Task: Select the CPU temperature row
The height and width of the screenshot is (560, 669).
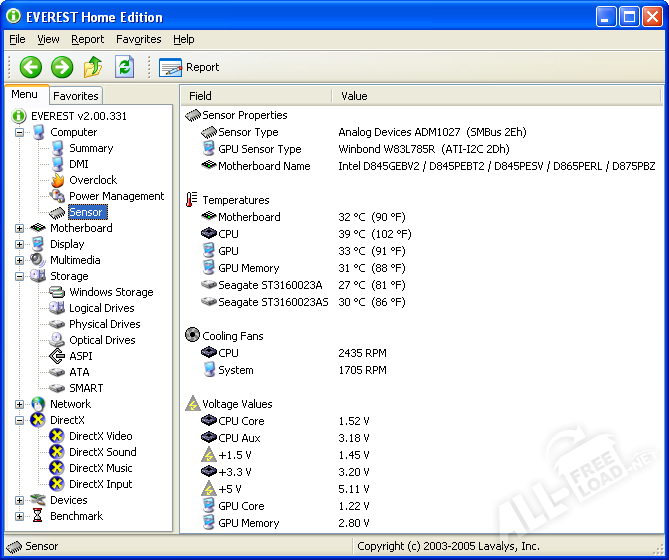Action: [x=228, y=234]
